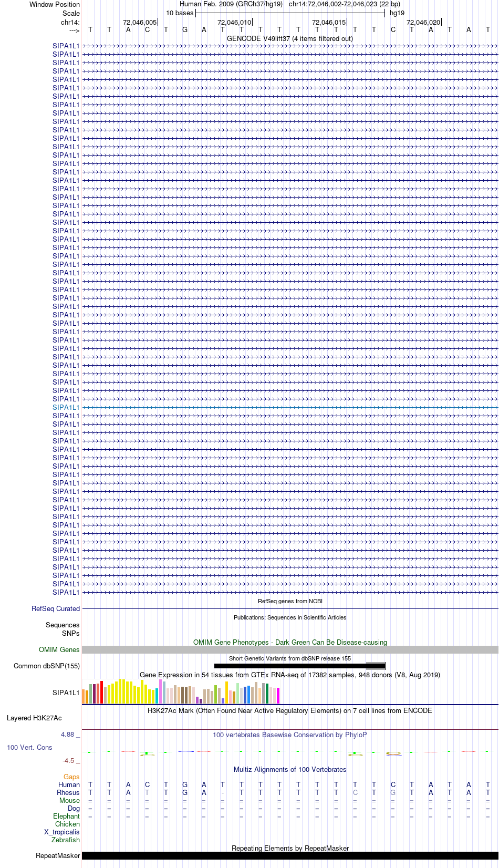Click the '10 bases' scale bar text
This screenshot has height=868, width=499.
[x=180, y=13]
